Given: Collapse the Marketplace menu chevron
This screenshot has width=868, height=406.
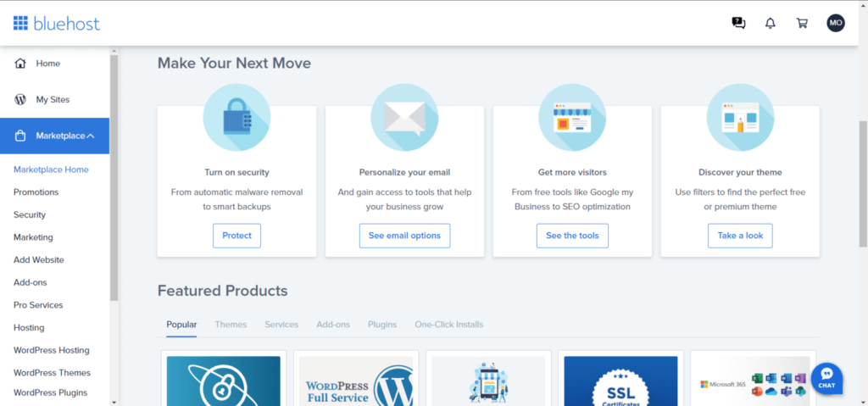Looking at the screenshot, I should pyautogui.click(x=91, y=136).
